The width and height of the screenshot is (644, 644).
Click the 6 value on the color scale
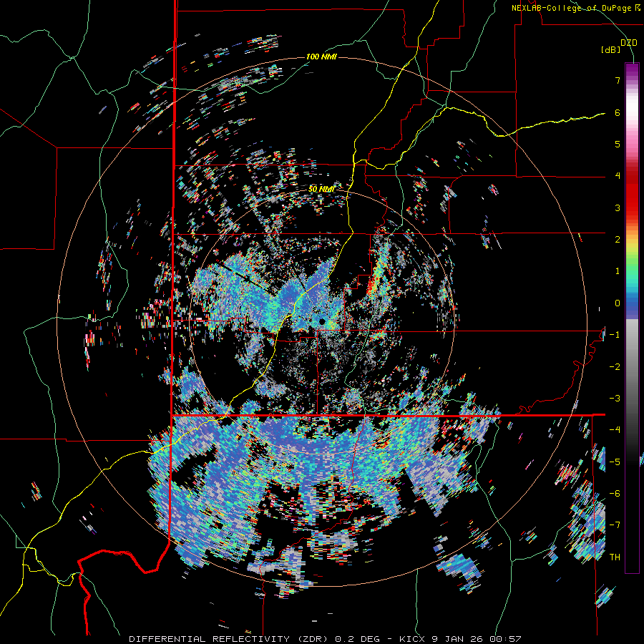click(x=618, y=112)
